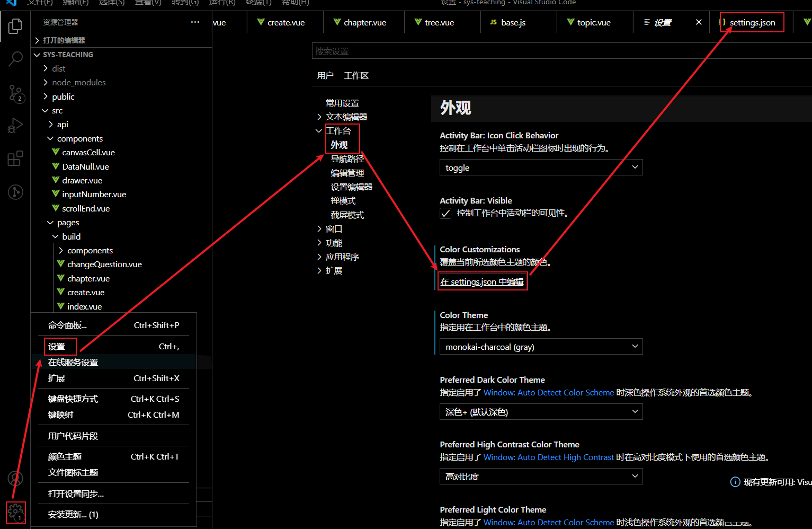Image resolution: width=812 pixels, height=529 pixels.
Task: Open the Accounts icon in activity bar
Action: pos(15,479)
